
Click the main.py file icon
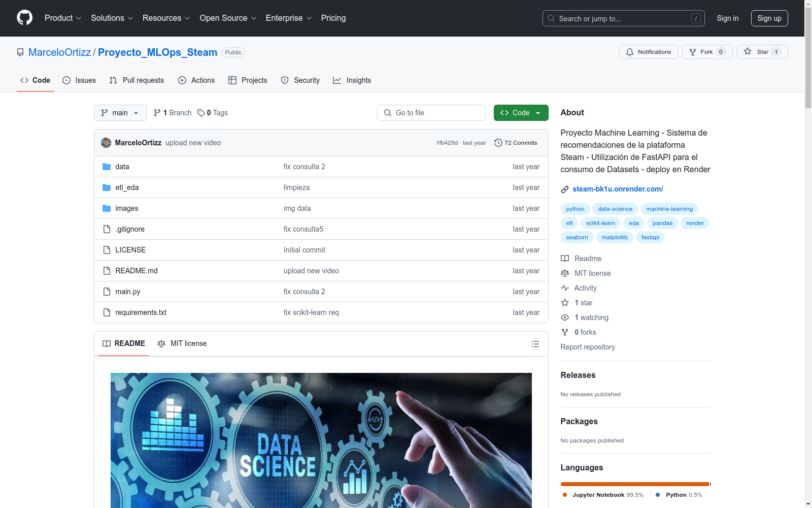(x=107, y=292)
